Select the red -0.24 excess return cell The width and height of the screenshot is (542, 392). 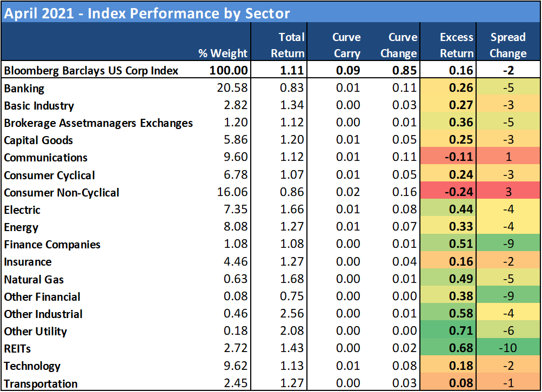[x=459, y=193]
